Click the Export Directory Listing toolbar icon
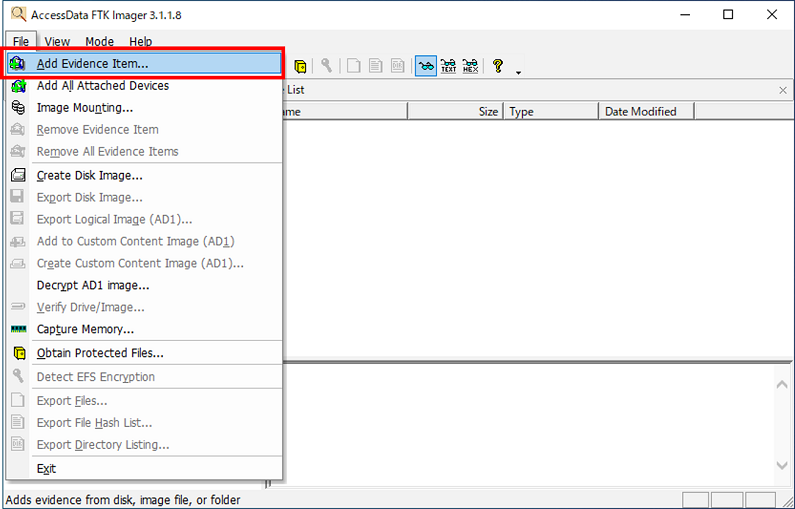The height and width of the screenshot is (509, 795). pos(398,66)
